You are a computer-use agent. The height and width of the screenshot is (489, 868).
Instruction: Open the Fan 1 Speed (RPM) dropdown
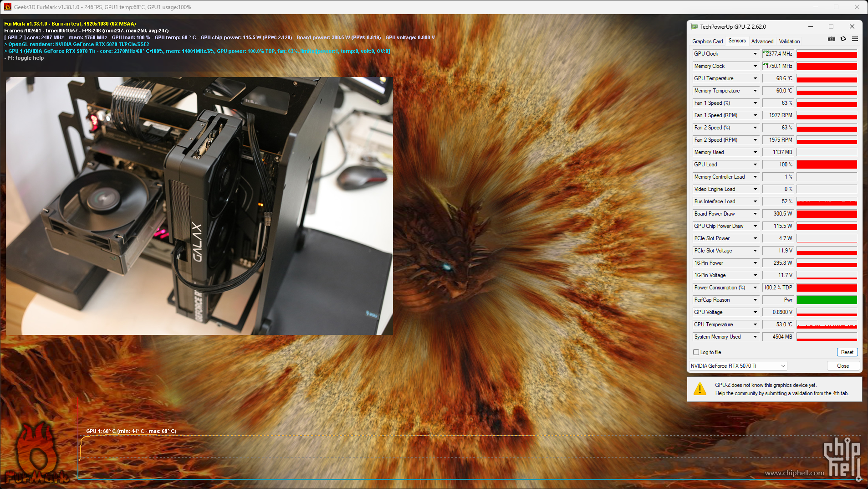pos(755,115)
